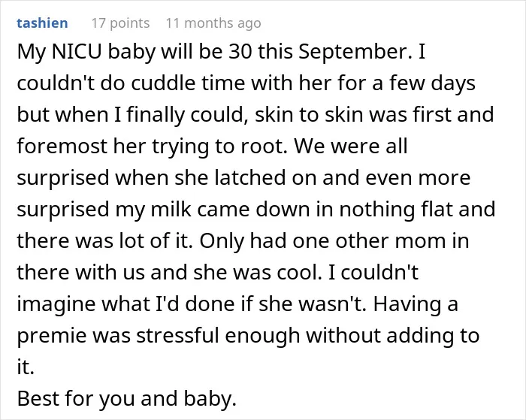Click the word foremost in the comment
The width and height of the screenshot is (526, 420).
click(x=62, y=146)
